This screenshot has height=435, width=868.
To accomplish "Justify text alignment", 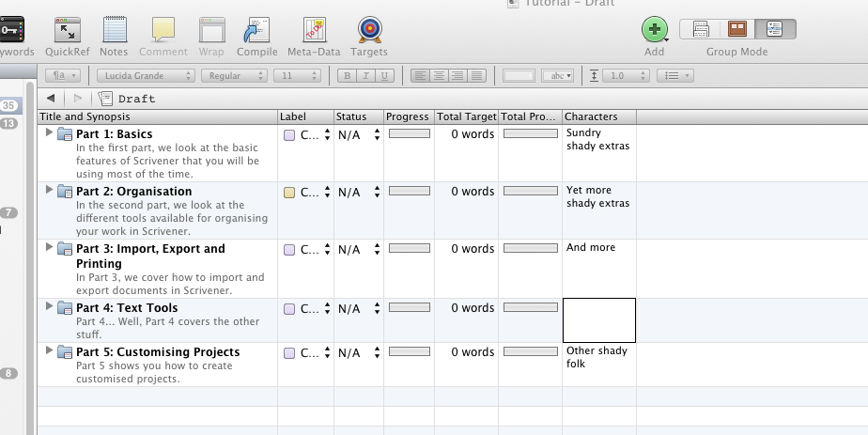I will [476, 76].
